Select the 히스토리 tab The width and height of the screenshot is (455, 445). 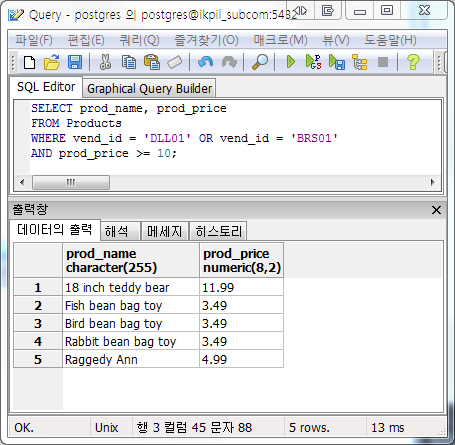[x=218, y=231]
